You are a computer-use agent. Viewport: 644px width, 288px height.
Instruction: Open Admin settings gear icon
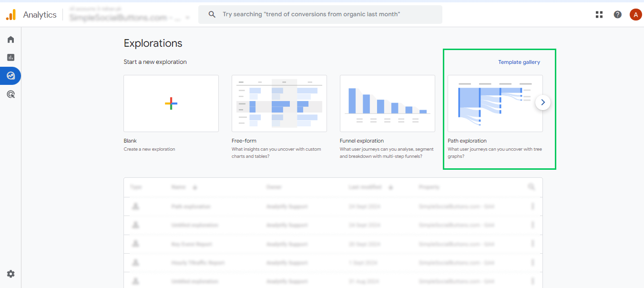coord(10,274)
